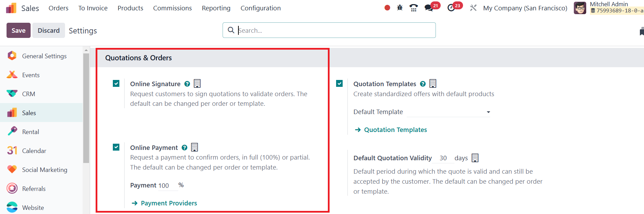Uncheck the Online Payment checkbox
The width and height of the screenshot is (644, 214).
pos(116,147)
